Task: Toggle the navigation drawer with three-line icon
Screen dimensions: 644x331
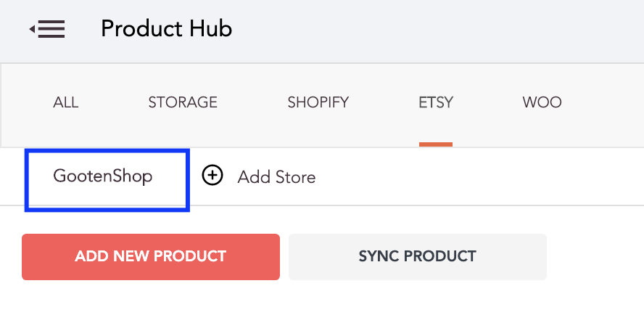Action: point(47,29)
